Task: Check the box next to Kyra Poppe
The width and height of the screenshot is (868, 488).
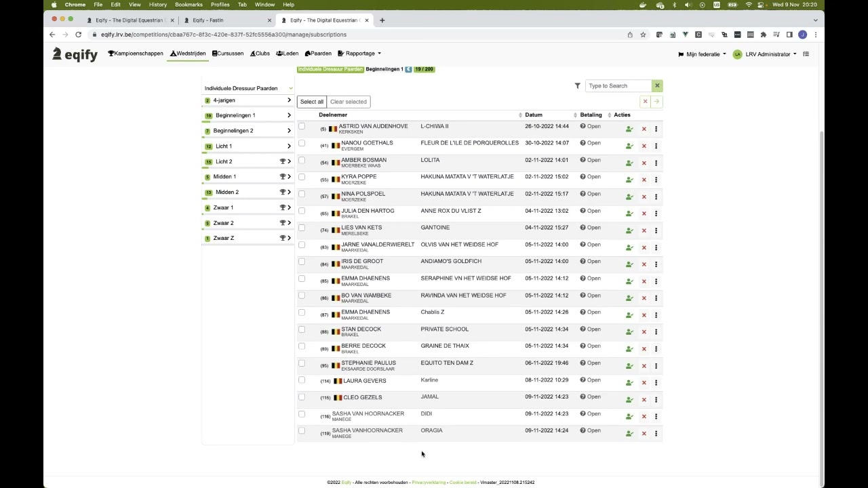Action: [302, 177]
